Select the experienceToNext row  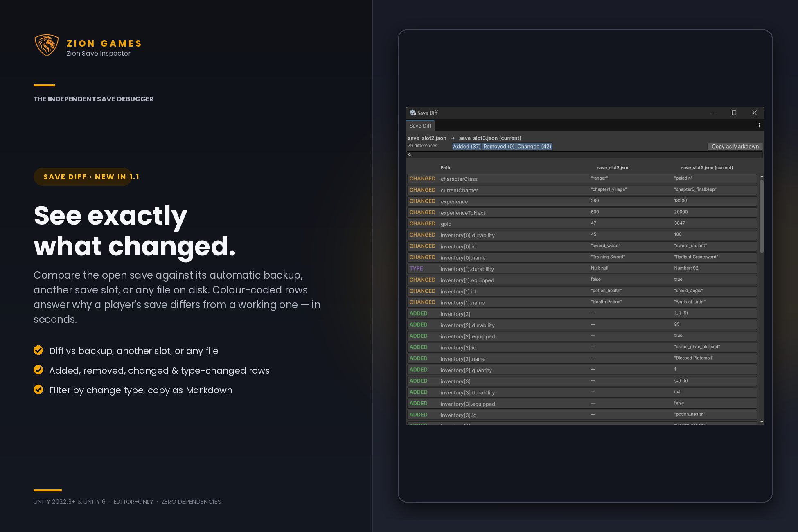pos(582,213)
